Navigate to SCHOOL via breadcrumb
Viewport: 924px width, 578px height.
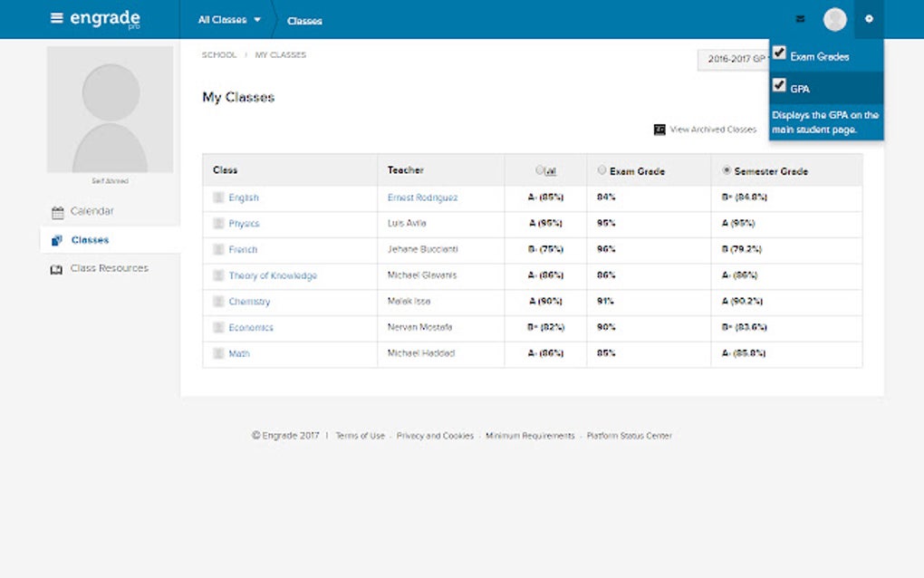point(218,54)
